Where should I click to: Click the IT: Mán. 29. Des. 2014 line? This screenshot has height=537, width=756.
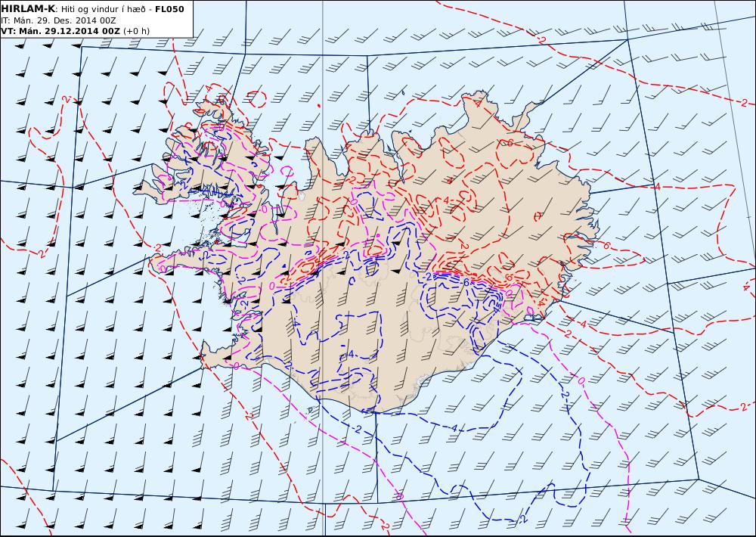(58, 20)
